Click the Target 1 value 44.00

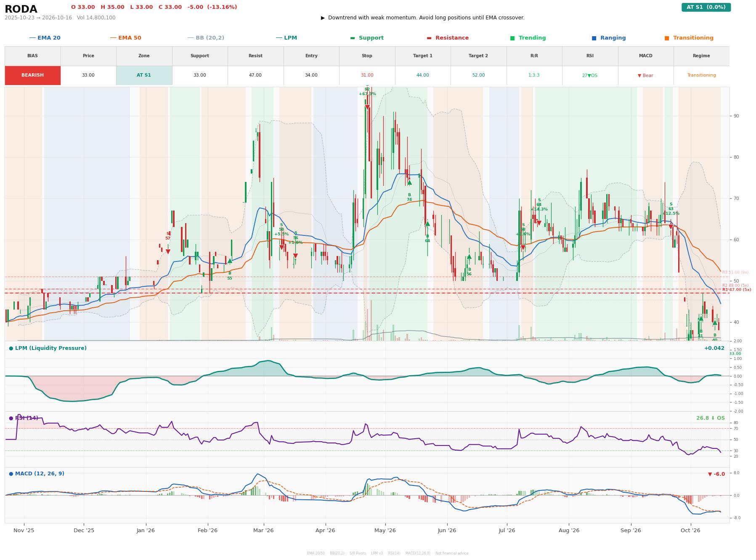pyautogui.click(x=422, y=75)
